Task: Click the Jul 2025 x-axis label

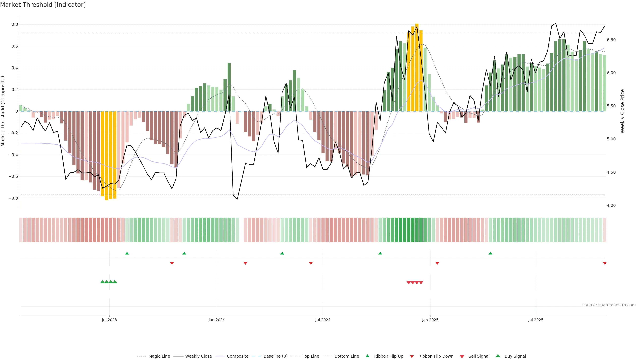Action: coord(535,320)
